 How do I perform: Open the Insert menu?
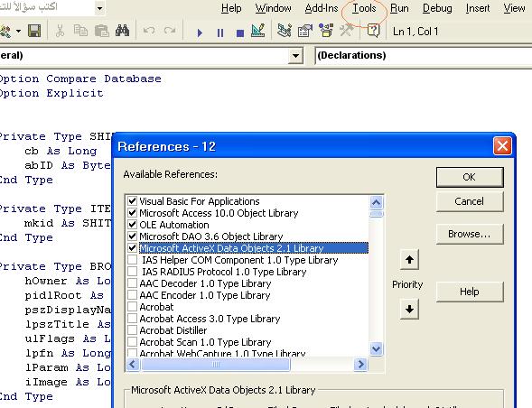478,8
